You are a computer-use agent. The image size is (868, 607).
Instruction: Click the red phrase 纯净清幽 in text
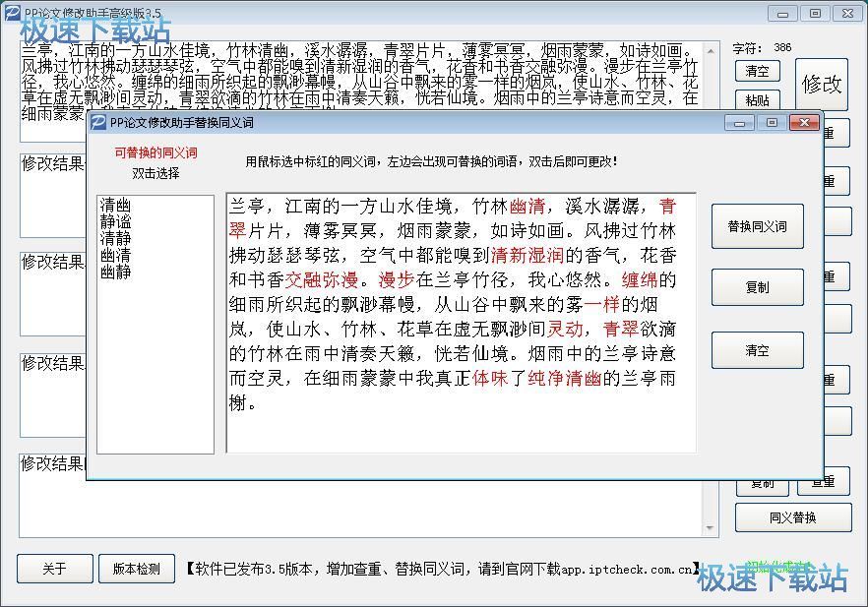coord(565,378)
